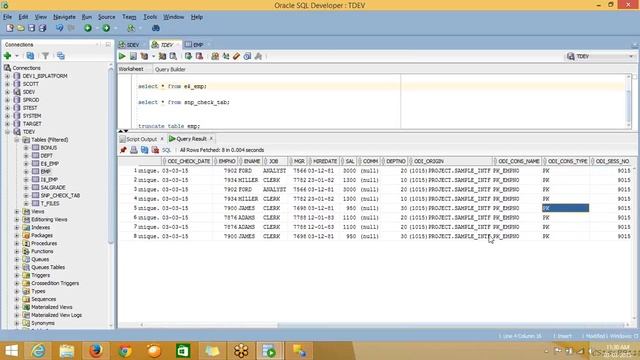Select the E$_EMP table in tree
This screenshot has height=360, width=640.
pos(49,164)
